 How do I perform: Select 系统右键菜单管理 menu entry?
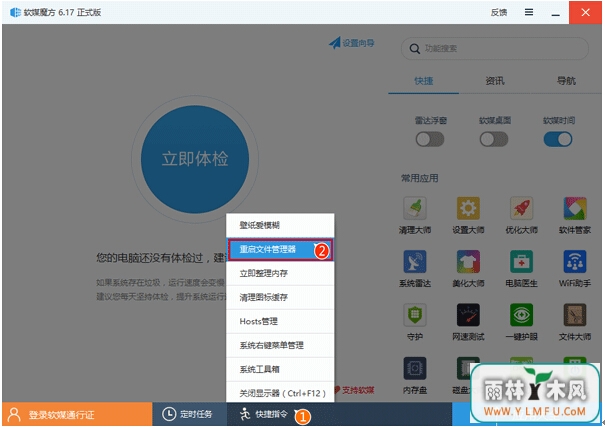(x=280, y=345)
